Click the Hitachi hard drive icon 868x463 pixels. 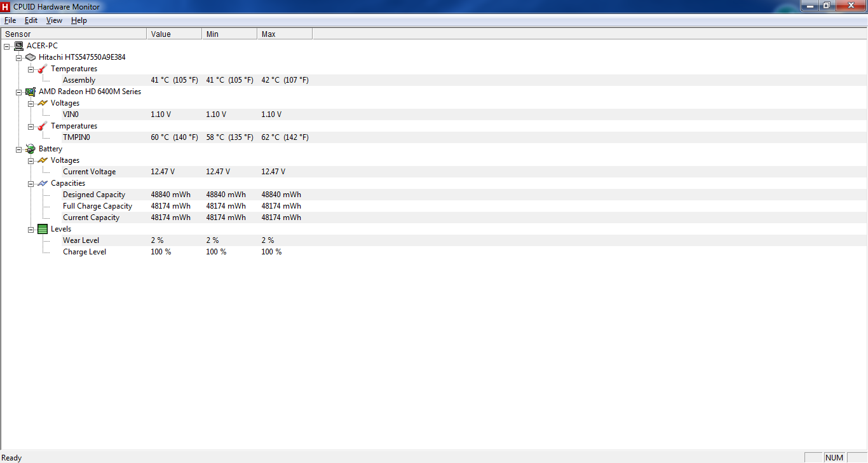click(x=31, y=57)
